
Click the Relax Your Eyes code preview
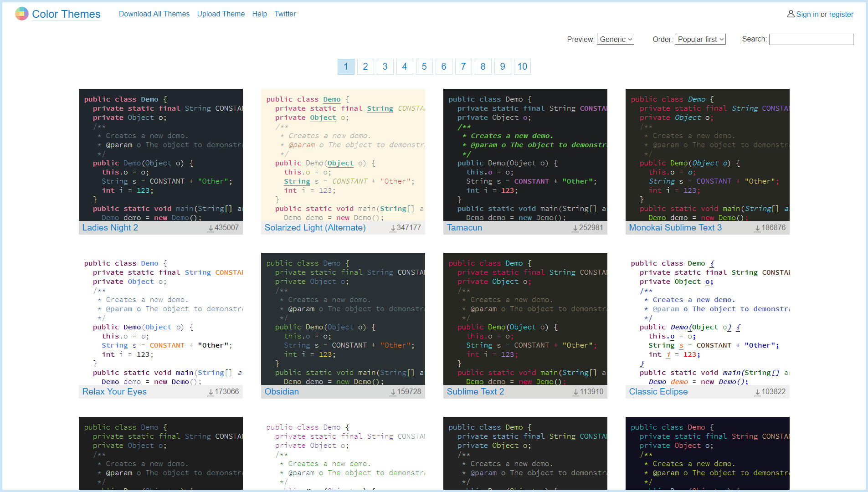[161, 319]
